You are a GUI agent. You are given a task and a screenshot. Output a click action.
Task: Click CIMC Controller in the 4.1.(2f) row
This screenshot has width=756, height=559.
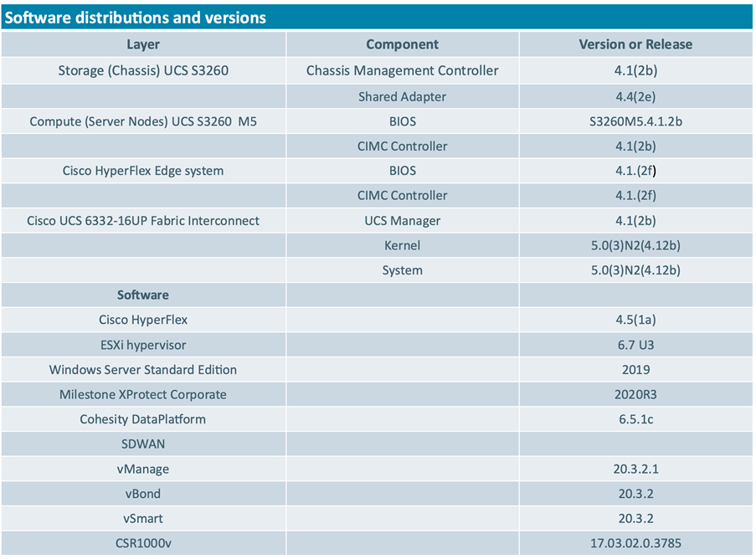[x=402, y=195]
